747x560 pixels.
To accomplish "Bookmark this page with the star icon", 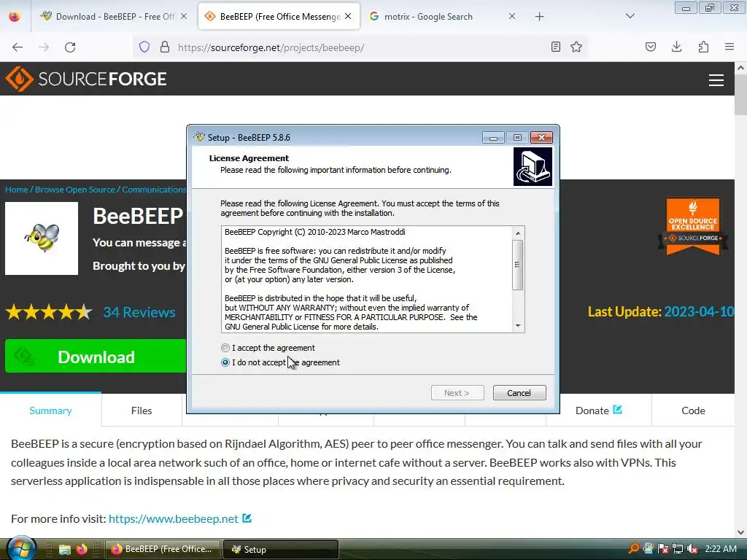I will click(x=576, y=47).
